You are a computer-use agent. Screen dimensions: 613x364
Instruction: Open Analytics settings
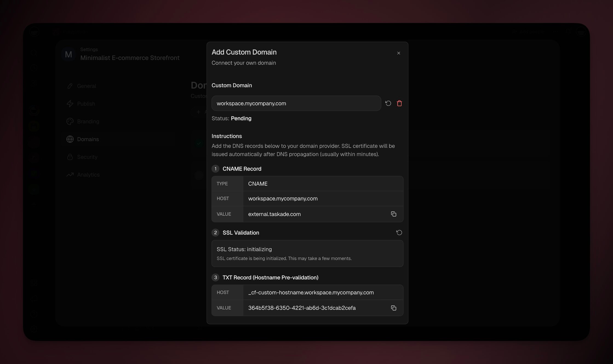click(88, 175)
